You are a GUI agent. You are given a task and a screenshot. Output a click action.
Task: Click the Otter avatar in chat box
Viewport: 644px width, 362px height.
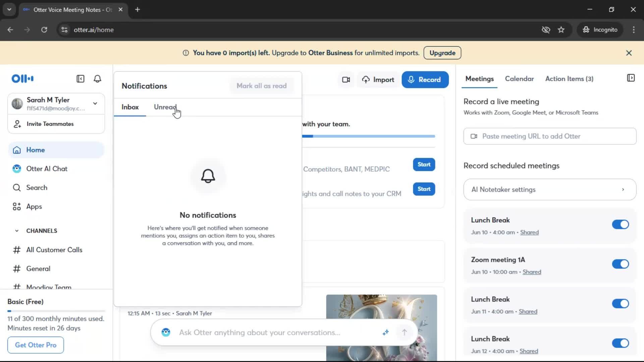[x=166, y=332]
